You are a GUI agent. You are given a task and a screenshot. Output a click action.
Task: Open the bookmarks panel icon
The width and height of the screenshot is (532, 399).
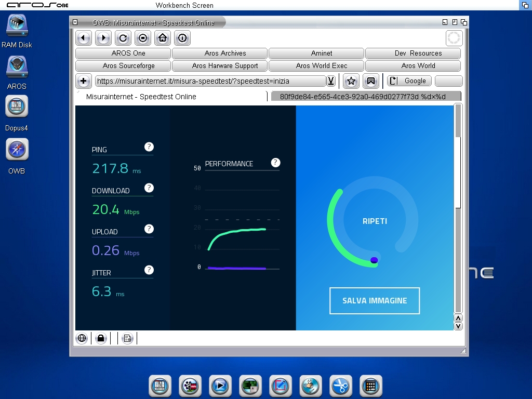coord(371,81)
